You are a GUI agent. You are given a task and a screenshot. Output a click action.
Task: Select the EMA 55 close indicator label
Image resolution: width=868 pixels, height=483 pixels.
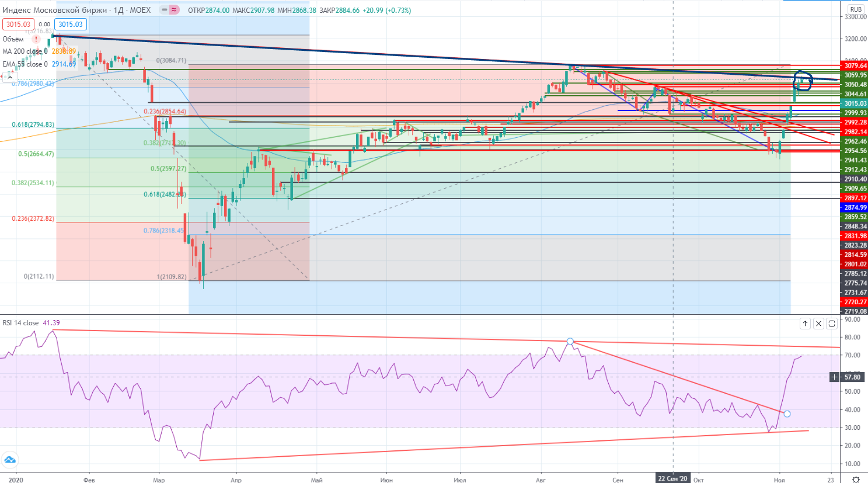[x=25, y=64]
